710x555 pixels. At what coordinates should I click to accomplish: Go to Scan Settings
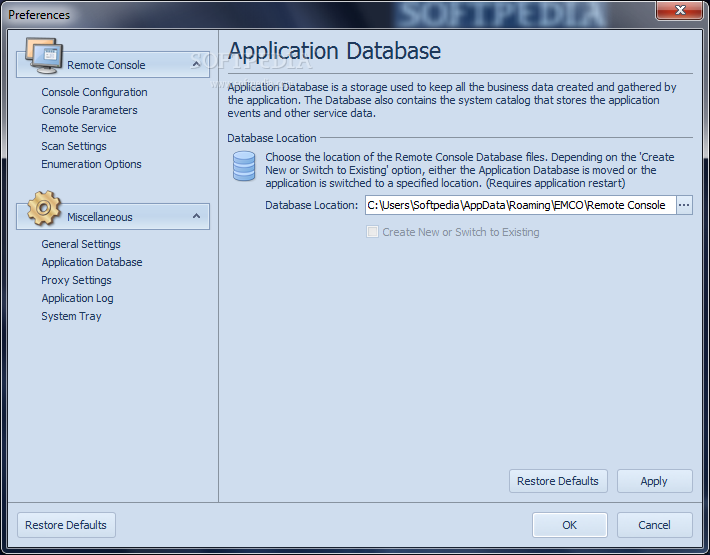74,146
